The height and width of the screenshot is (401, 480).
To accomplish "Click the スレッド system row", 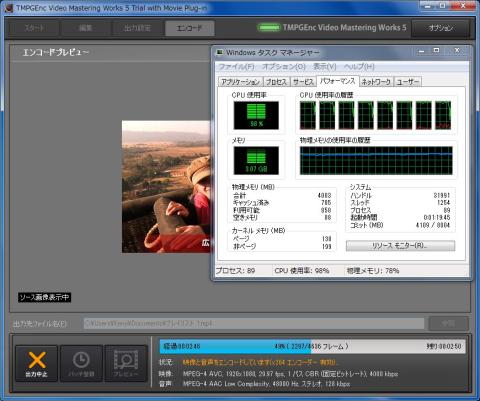I will [x=400, y=203].
